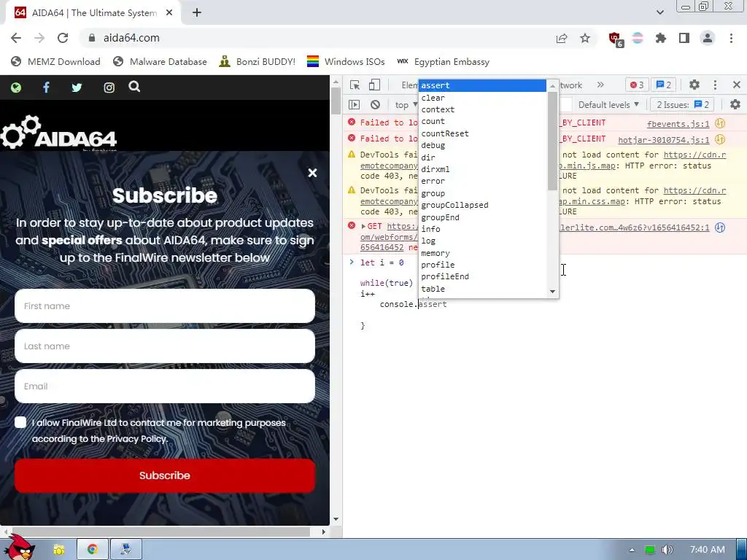Open the tab search chevron
This screenshot has height=560, width=747.
pyautogui.click(x=659, y=12)
